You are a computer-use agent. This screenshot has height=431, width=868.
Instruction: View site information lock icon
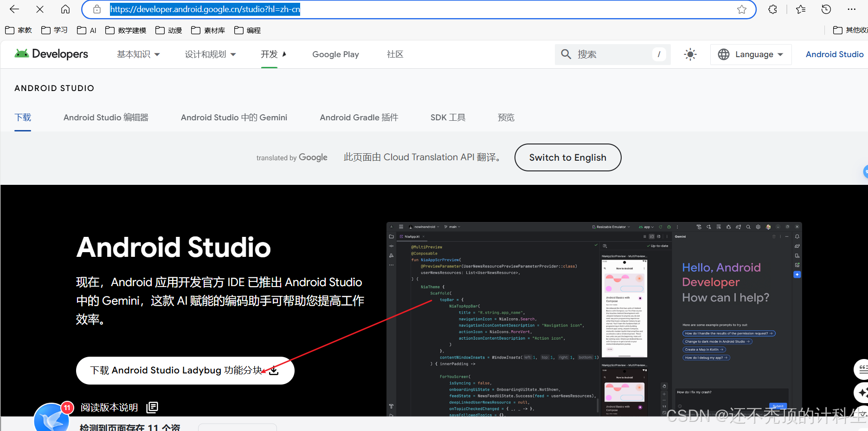pos(96,9)
